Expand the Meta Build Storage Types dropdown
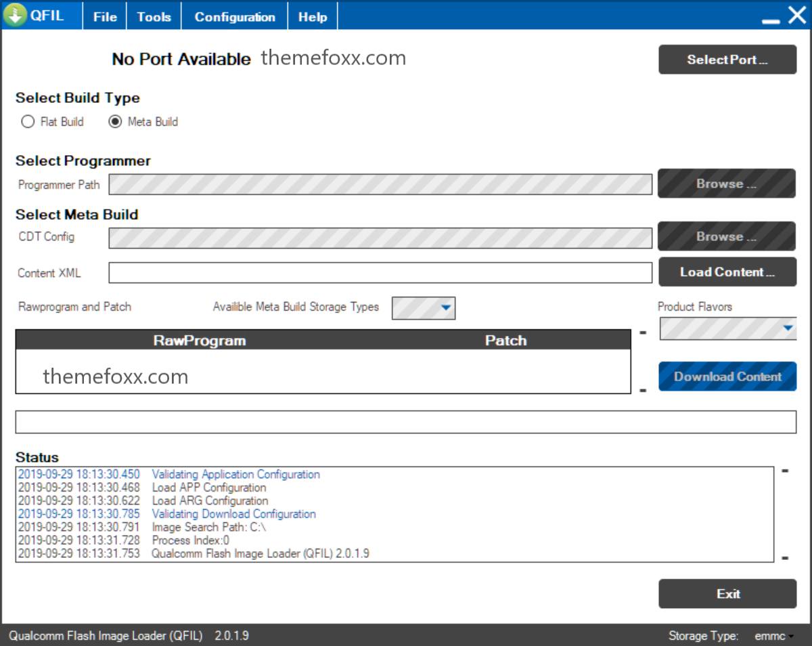 (x=424, y=308)
